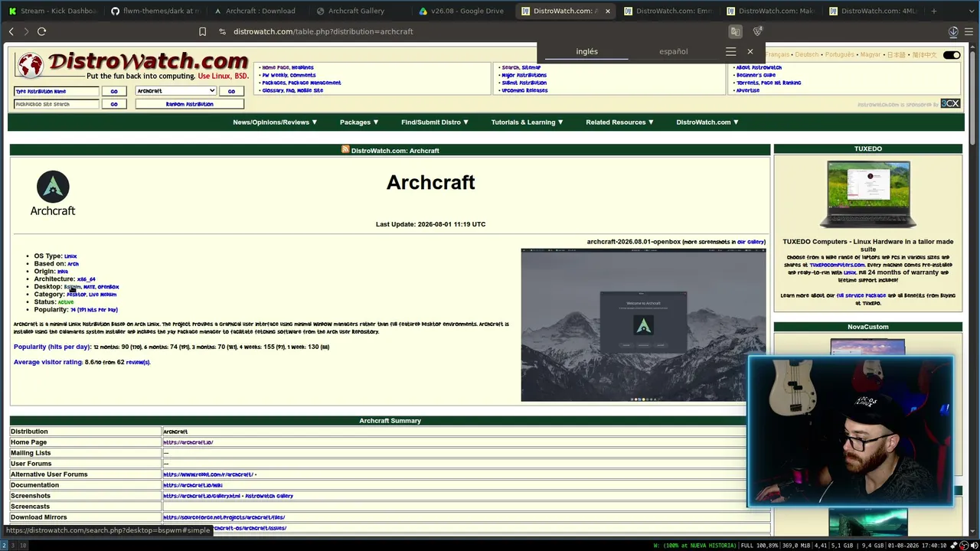Open the Home Page, Headlines link
The width and height of the screenshot is (980, 551).
click(288, 67)
